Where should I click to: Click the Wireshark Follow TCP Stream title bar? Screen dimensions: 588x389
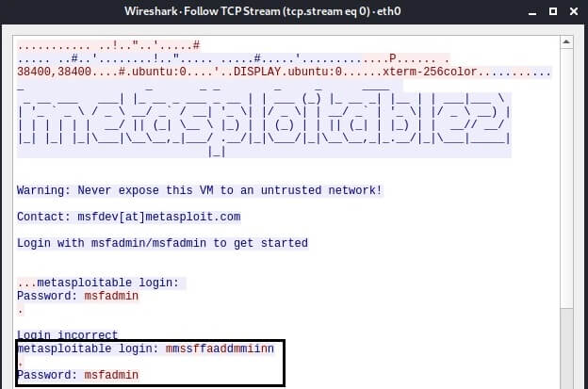[263, 11]
